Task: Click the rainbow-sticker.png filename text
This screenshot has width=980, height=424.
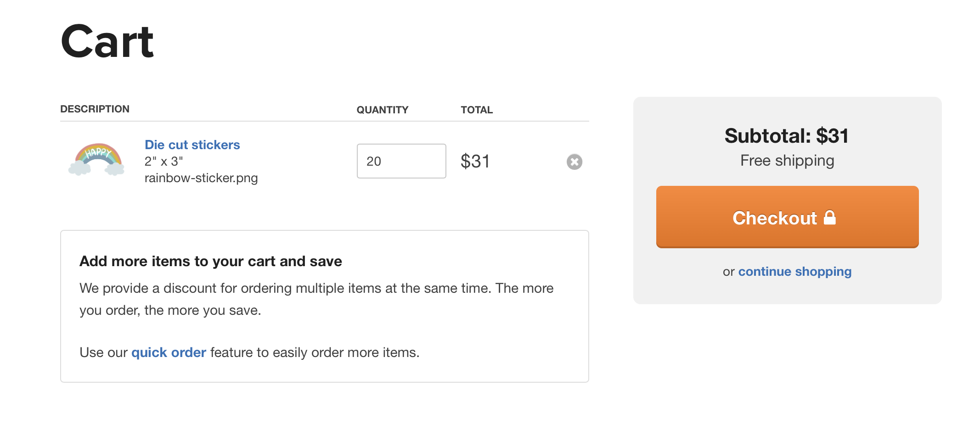Action: tap(201, 178)
